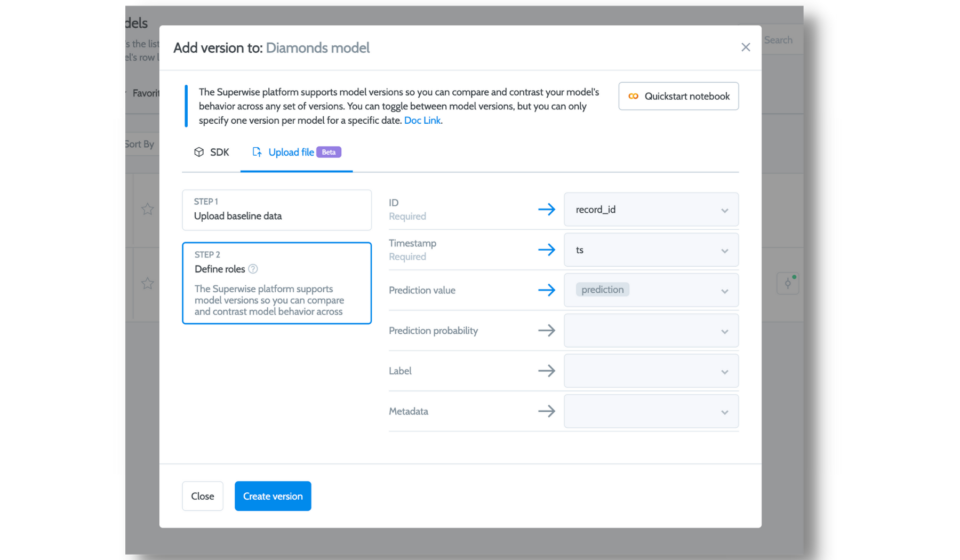Click Create version button

tap(273, 496)
